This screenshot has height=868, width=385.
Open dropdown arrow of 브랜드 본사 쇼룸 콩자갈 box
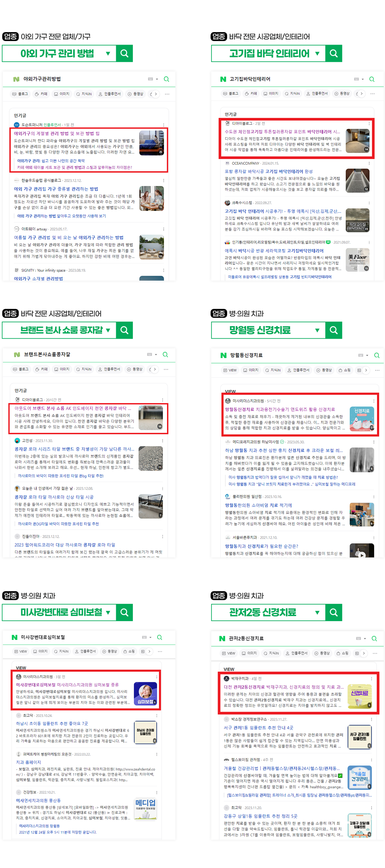108,330
